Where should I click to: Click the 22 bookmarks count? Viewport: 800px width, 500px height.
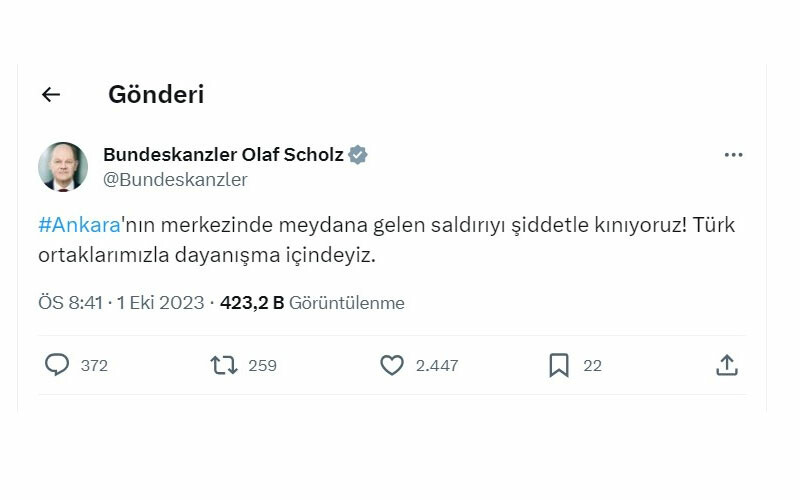coord(593,366)
